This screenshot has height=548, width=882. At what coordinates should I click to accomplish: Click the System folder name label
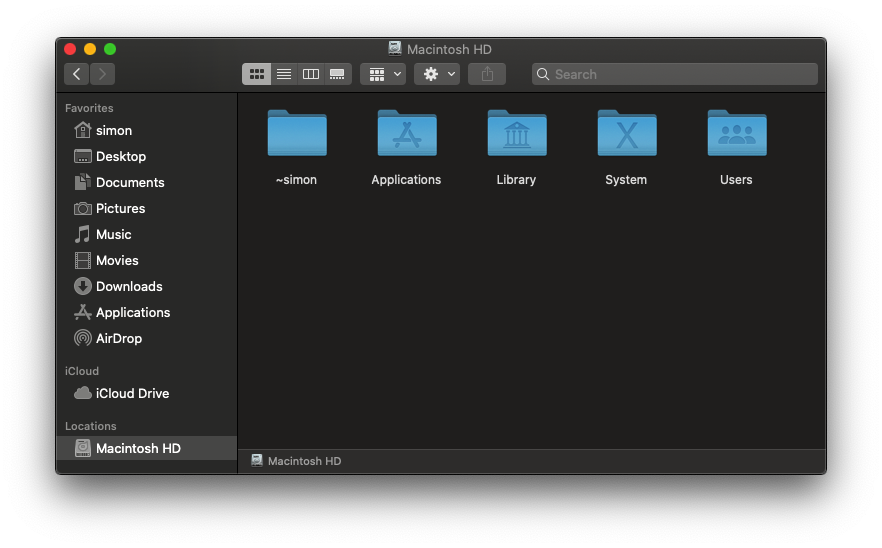tap(626, 180)
